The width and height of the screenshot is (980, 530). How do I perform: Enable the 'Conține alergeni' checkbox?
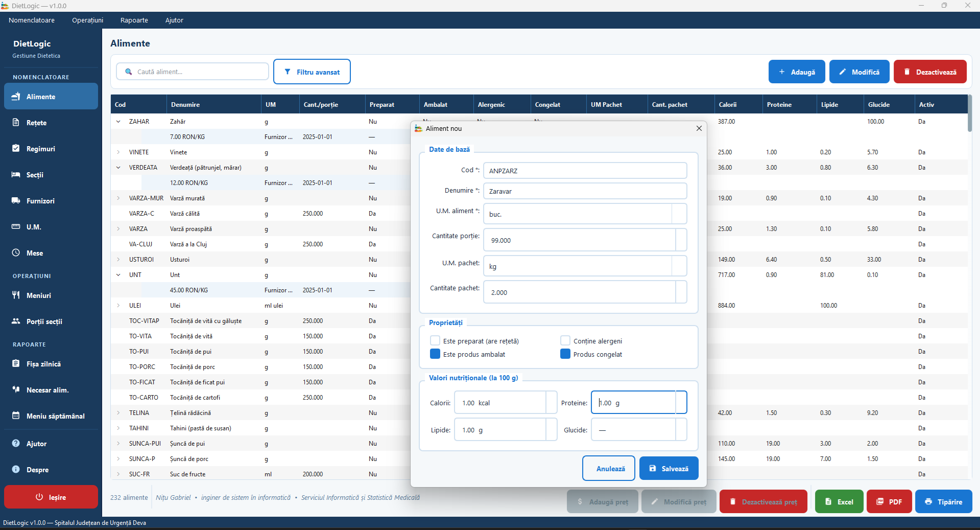pyautogui.click(x=565, y=341)
